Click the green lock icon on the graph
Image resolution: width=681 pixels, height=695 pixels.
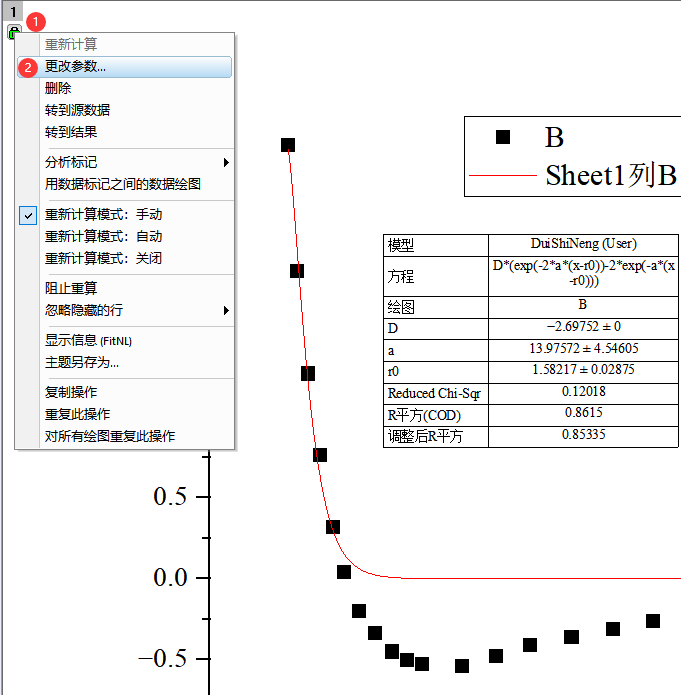[x=13, y=31]
